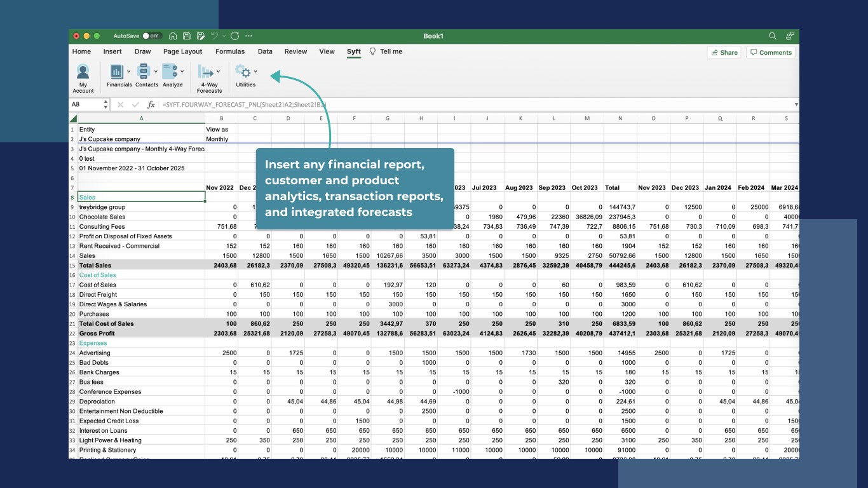Click the Share button
This screenshot has height=488, width=868.
click(724, 52)
